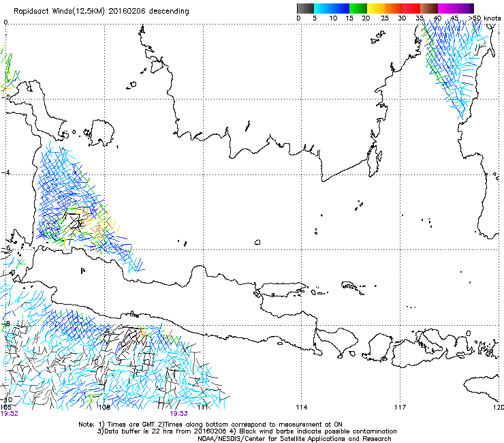Click the longitude axis label "117"
This screenshot has width=504, height=443.
400,408
